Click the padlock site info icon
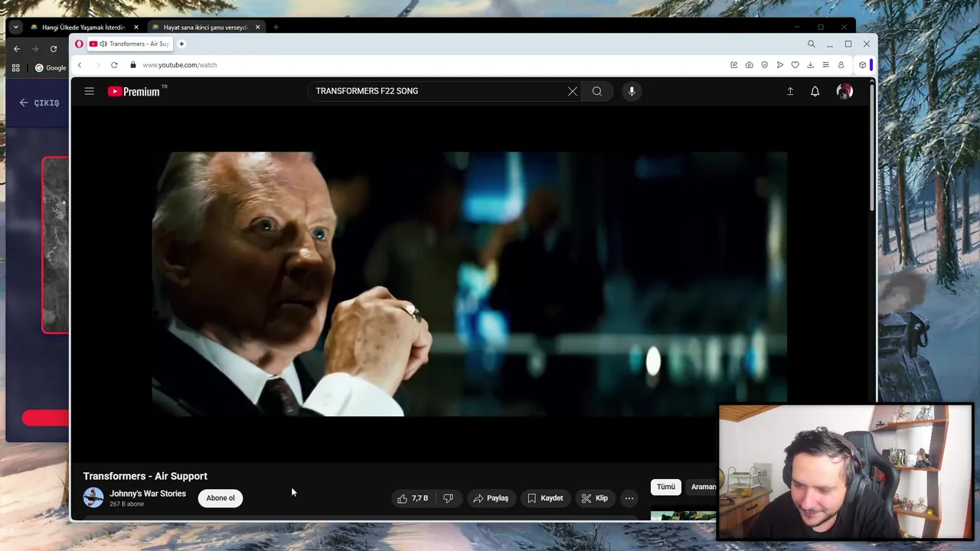 point(132,65)
